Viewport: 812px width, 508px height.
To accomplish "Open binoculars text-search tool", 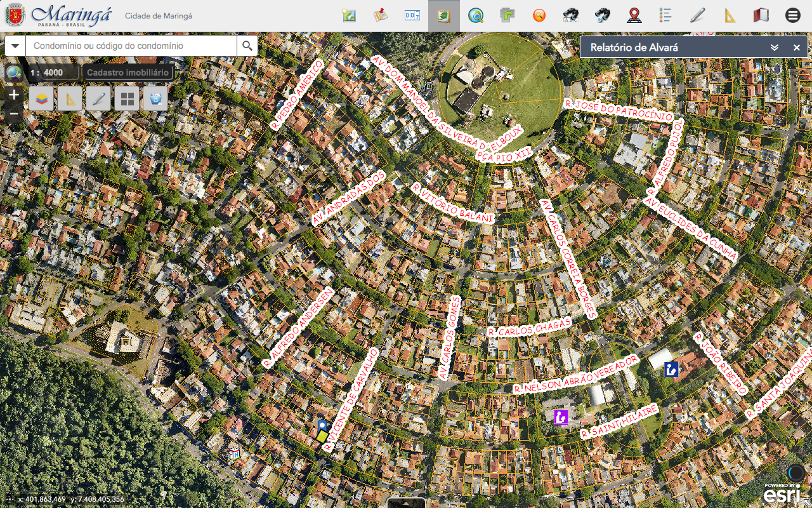I will click(571, 15).
